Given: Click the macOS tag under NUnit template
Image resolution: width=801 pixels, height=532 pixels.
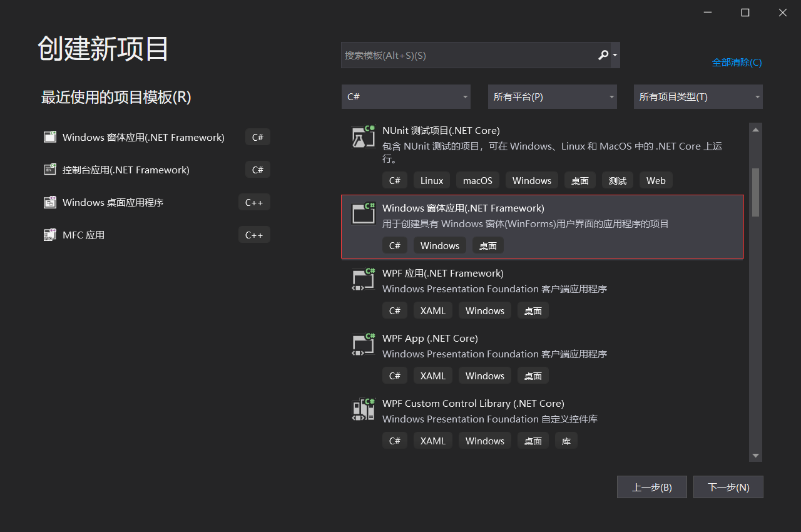Looking at the screenshot, I should pos(477,180).
